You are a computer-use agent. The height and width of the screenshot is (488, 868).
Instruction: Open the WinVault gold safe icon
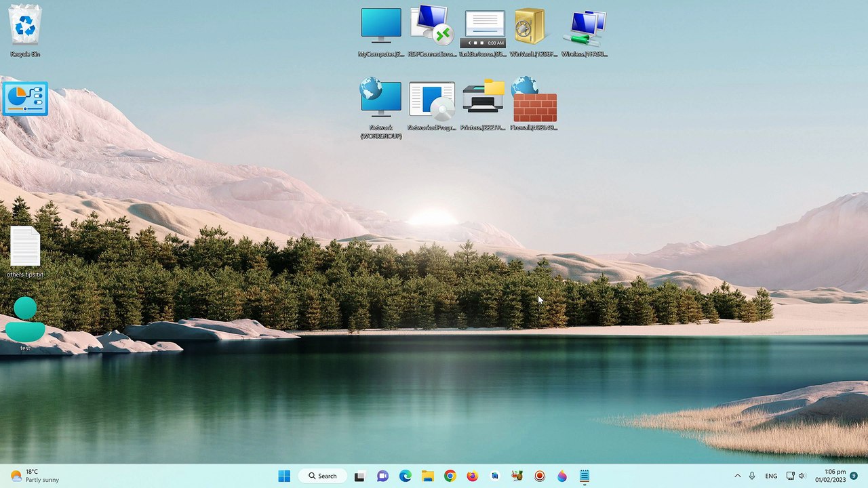point(534,33)
